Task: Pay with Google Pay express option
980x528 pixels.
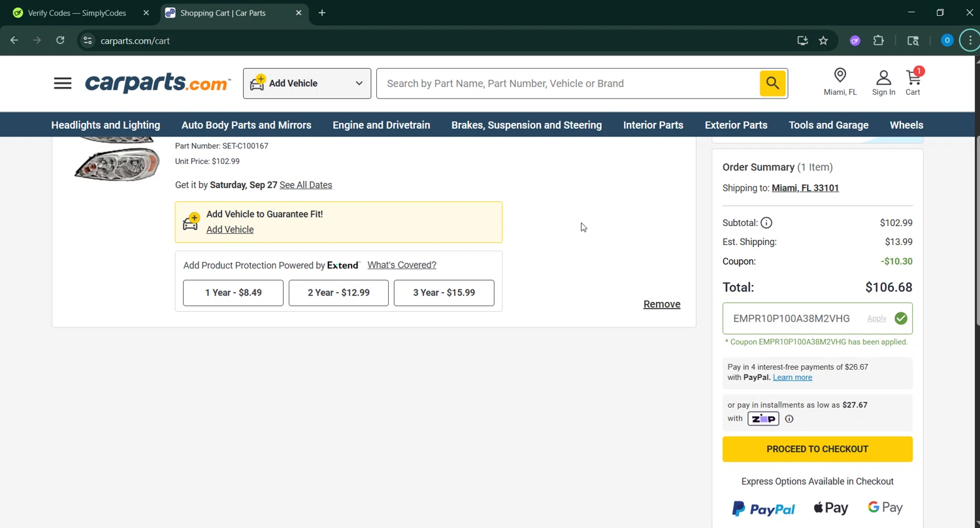Action: pos(885,508)
